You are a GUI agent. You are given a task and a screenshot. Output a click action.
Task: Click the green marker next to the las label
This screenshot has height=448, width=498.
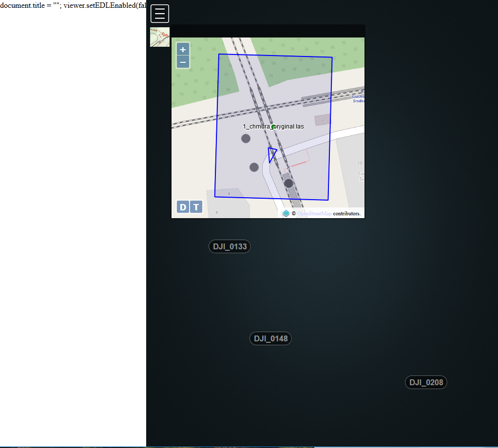coord(273,127)
